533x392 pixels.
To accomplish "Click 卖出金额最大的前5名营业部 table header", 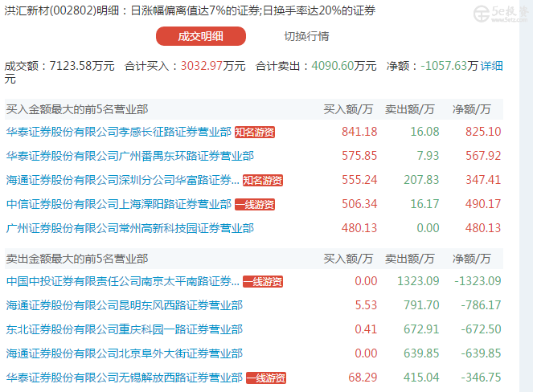I will (x=77, y=259).
